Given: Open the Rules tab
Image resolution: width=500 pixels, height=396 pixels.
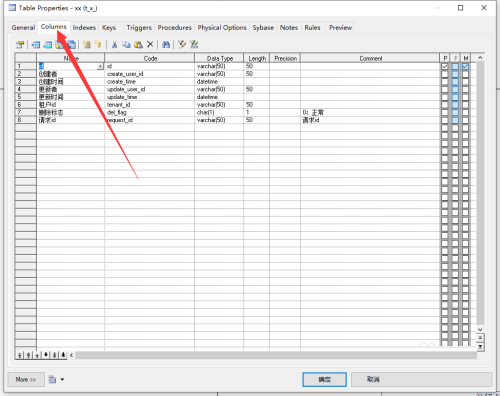Looking at the screenshot, I should pyautogui.click(x=312, y=27).
